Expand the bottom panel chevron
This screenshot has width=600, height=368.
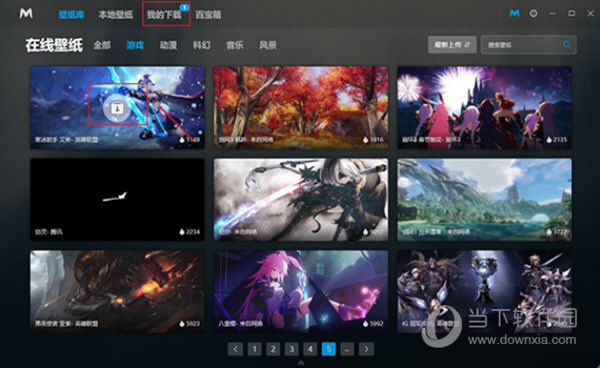301,363
